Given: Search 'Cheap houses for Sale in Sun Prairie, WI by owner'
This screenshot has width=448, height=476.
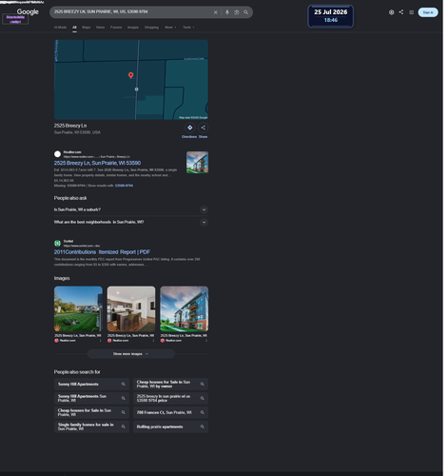Looking at the screenshot, I should [170, 384].
